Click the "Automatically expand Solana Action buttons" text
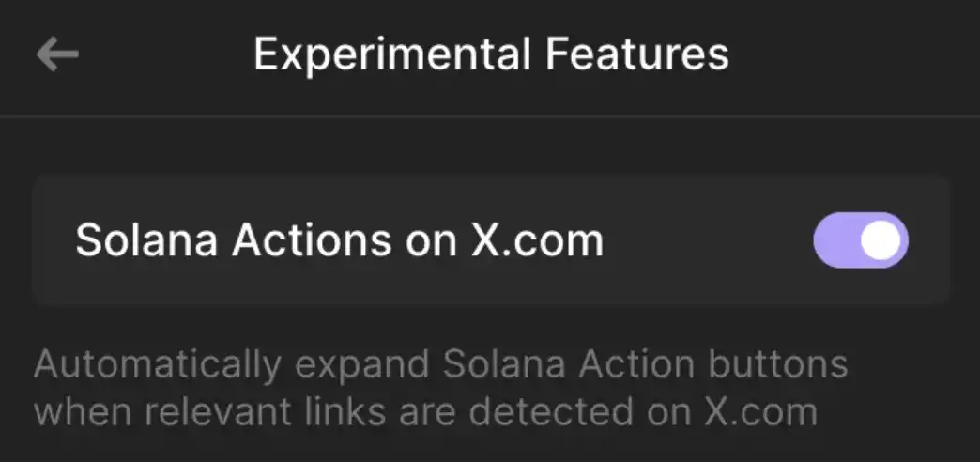Viewport: 980px width, 462px height. pyautogui.click(x=440, y=364)
